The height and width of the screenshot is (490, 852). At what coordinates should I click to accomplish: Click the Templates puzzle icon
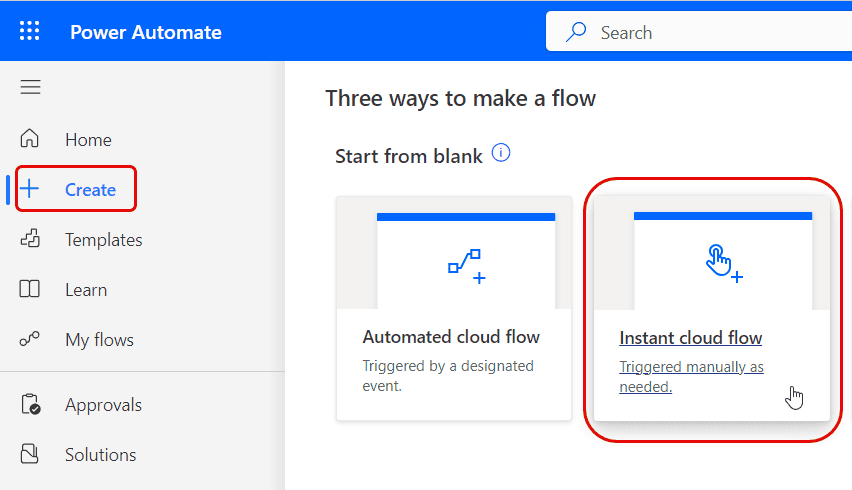[30, 239]
